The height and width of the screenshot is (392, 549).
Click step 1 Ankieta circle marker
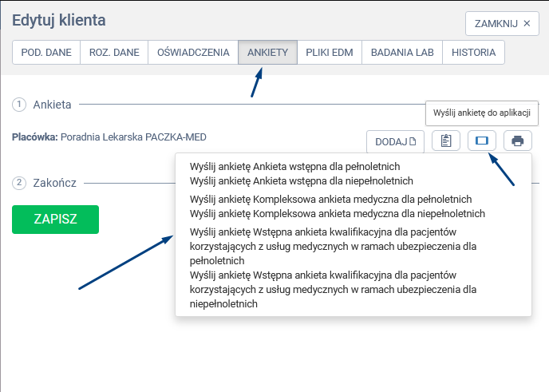pos(19,105)
